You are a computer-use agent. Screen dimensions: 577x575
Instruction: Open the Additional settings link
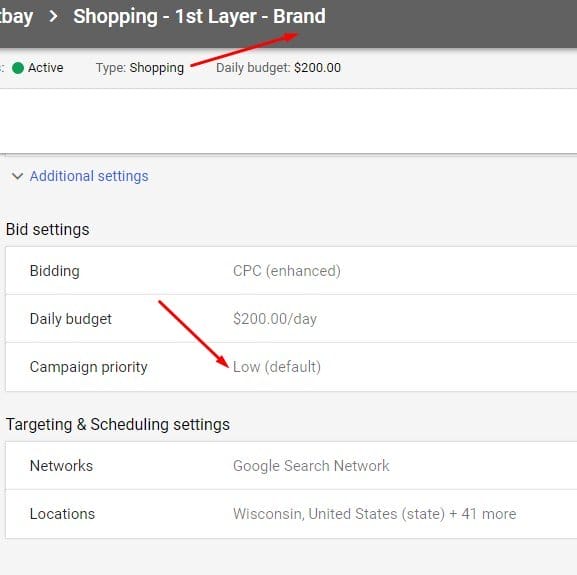(x=89, y=176)
